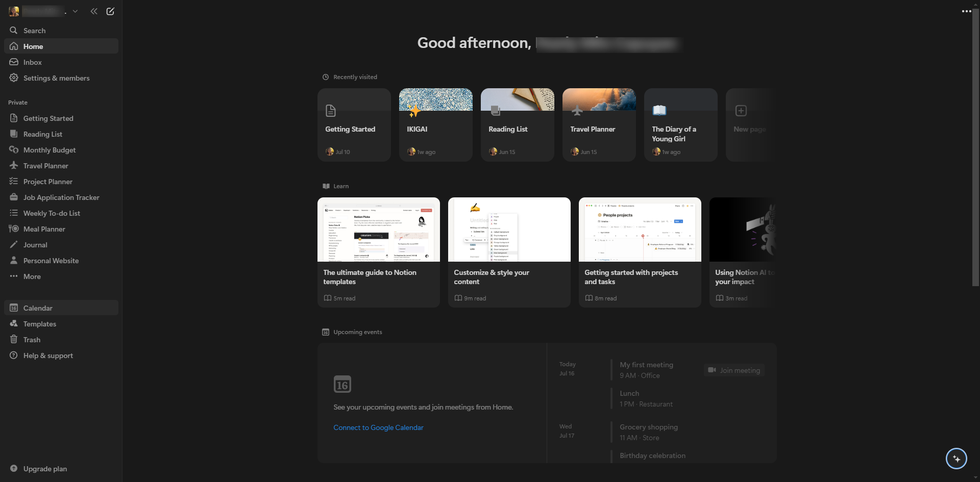This screenshot has width=980, height=482.
Task: Click the Meal Planner utensils icon
Action: click(14, 229)
